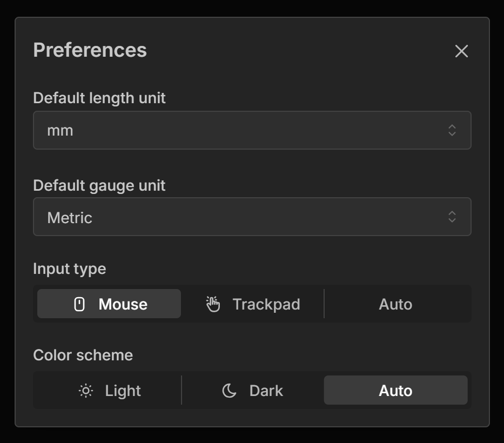
Task: Click the sun icon for Light scheme
Action: (85, 391)
